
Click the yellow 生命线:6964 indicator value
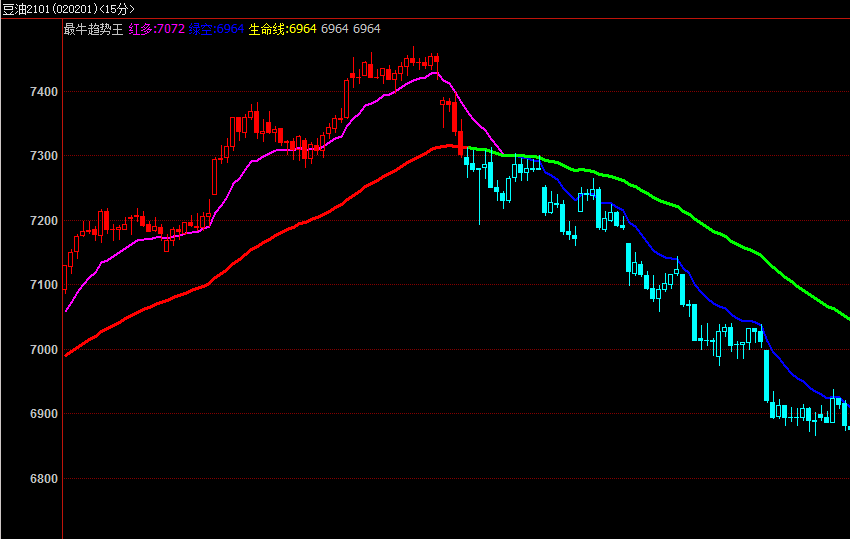282,29
